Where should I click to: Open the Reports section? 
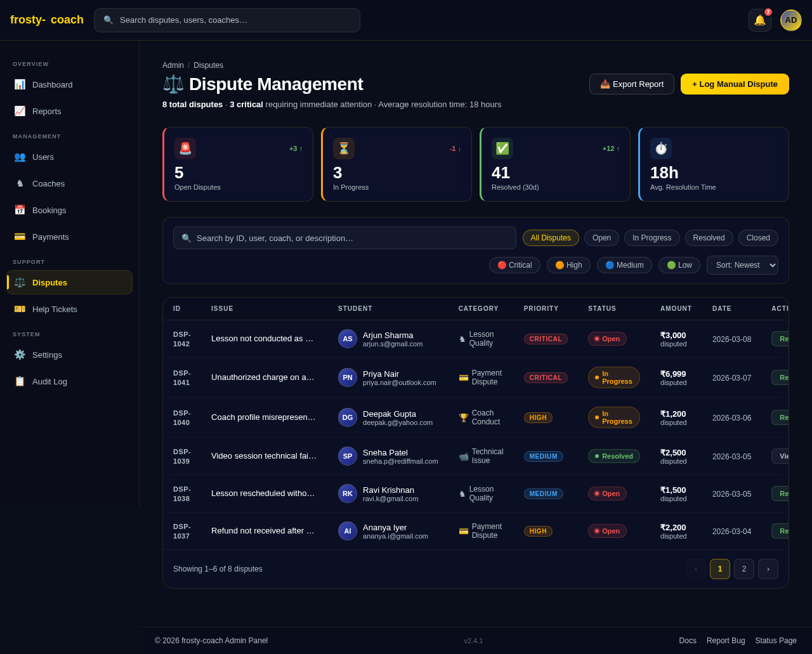pyautogui.click(x=70, y=111)
